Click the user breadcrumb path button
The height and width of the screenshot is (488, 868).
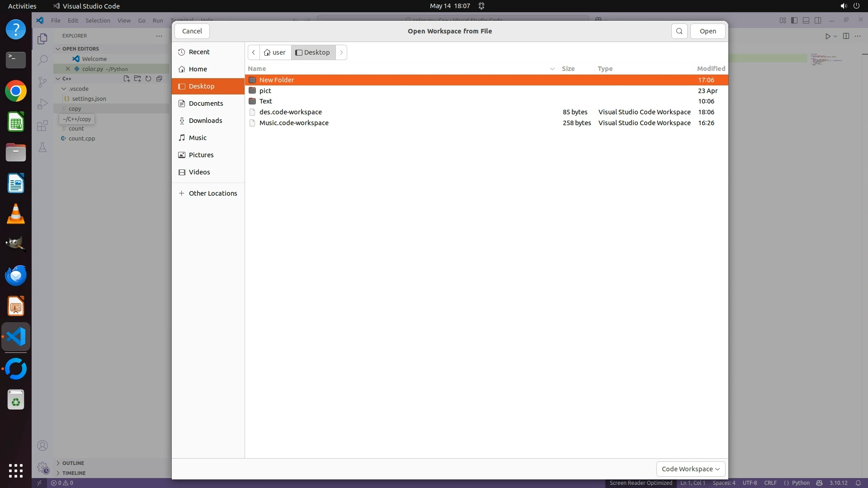coord(275,52)
